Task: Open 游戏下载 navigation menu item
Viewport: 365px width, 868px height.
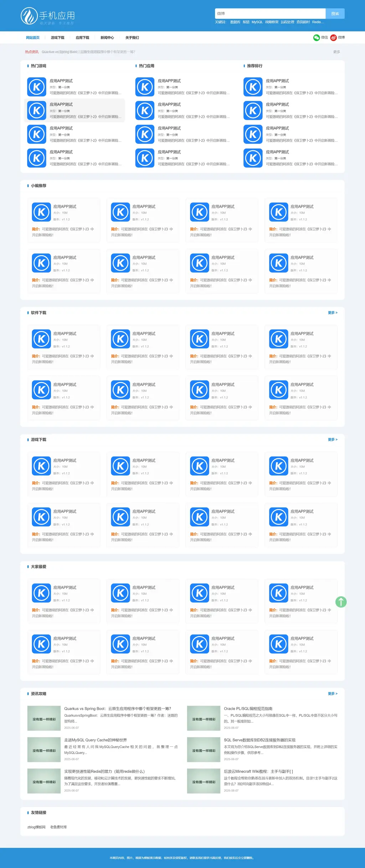Action: [57, 38]
